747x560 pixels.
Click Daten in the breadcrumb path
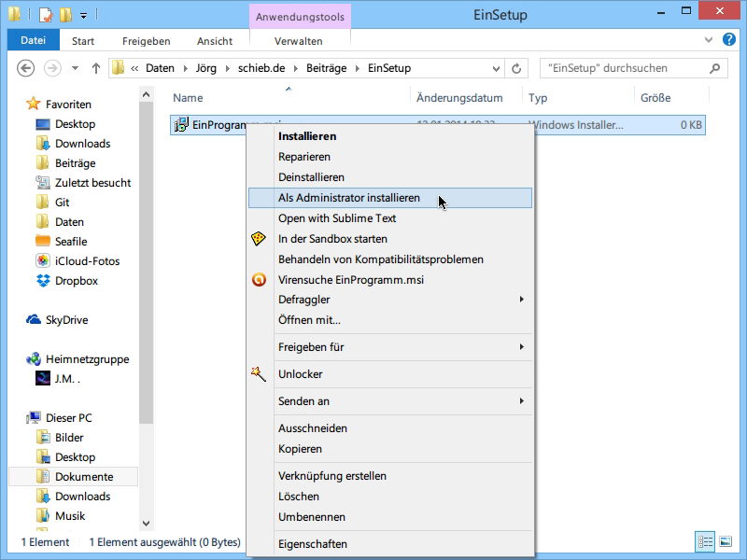160,68
